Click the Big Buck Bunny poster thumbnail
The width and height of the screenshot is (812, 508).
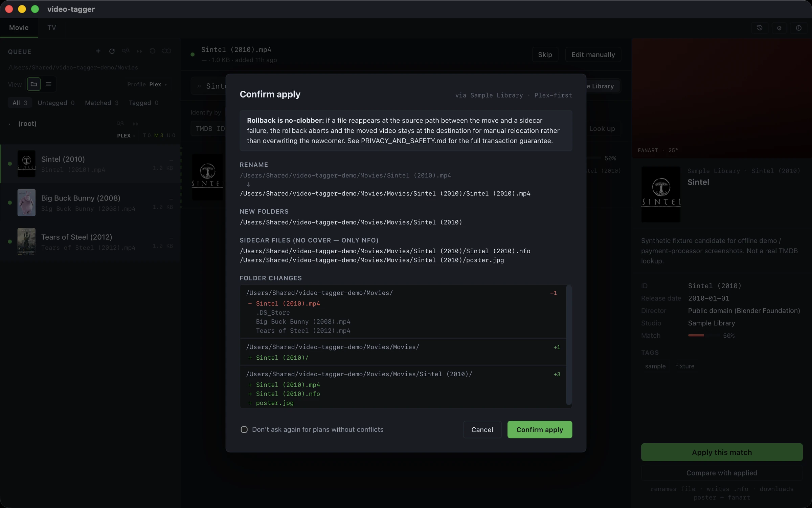[x=26, y=203]
